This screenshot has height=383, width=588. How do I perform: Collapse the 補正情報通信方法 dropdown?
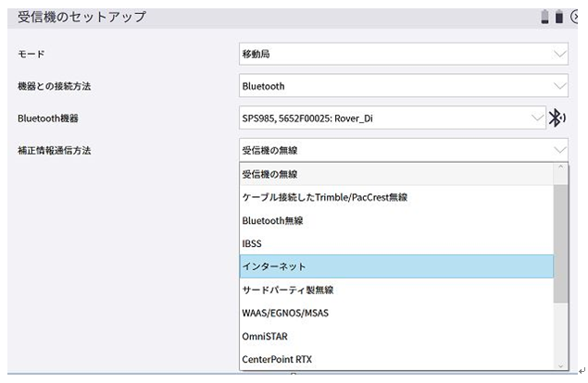point(558,149)
